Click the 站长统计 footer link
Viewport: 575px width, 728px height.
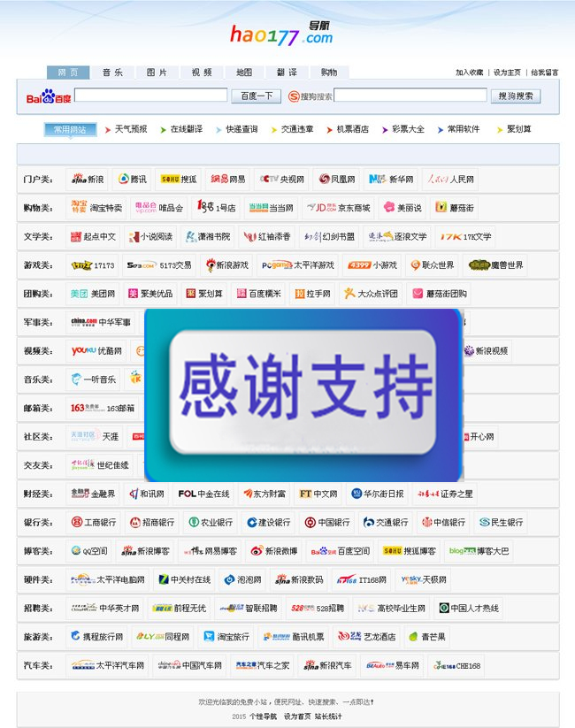(x=328, y=717)
